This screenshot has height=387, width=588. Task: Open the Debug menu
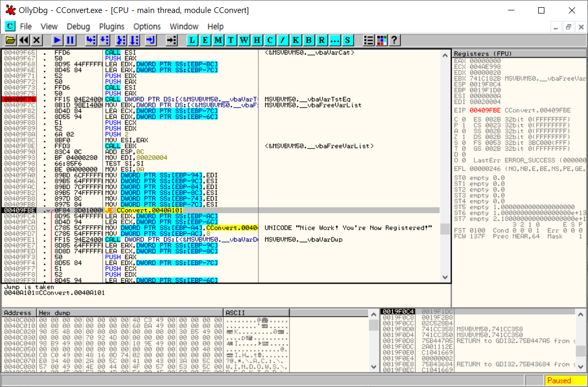(x=78, y=26)
